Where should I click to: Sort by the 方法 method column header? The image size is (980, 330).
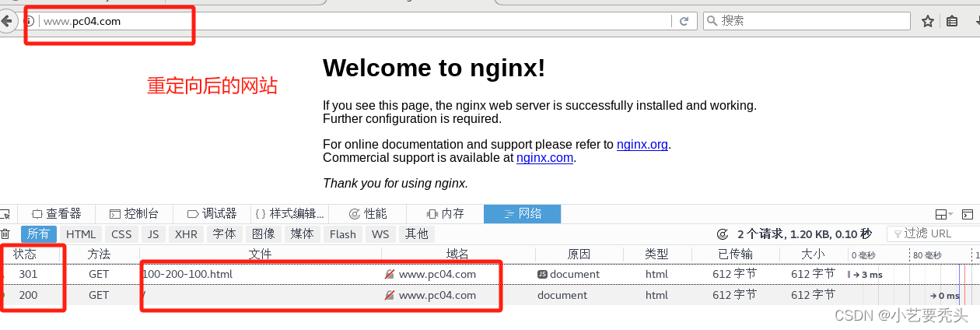pyautogui.click(x=100, y=254)
